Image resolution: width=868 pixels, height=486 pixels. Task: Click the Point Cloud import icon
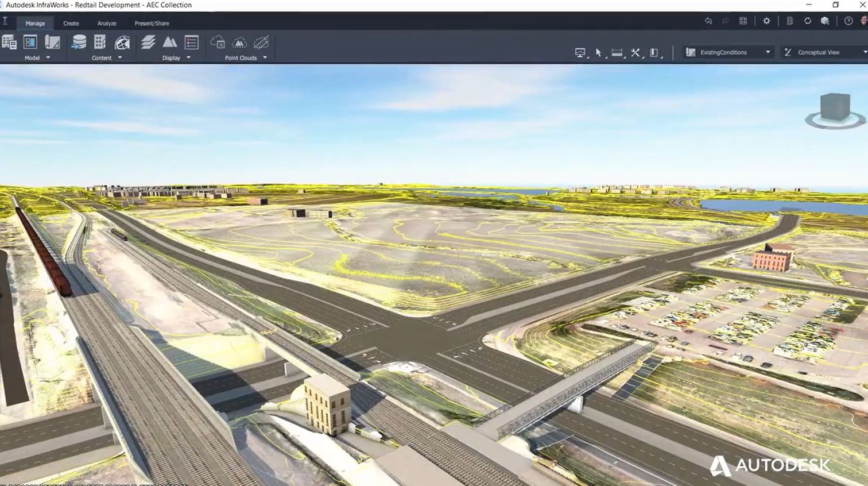[219, 41]
